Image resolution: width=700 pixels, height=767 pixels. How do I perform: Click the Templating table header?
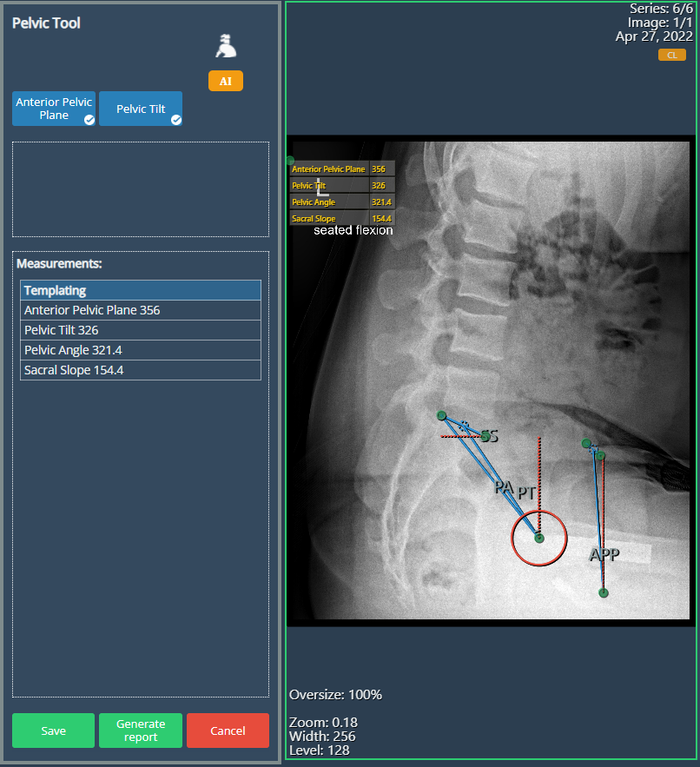pyautogui.click(x=141, y=290)
